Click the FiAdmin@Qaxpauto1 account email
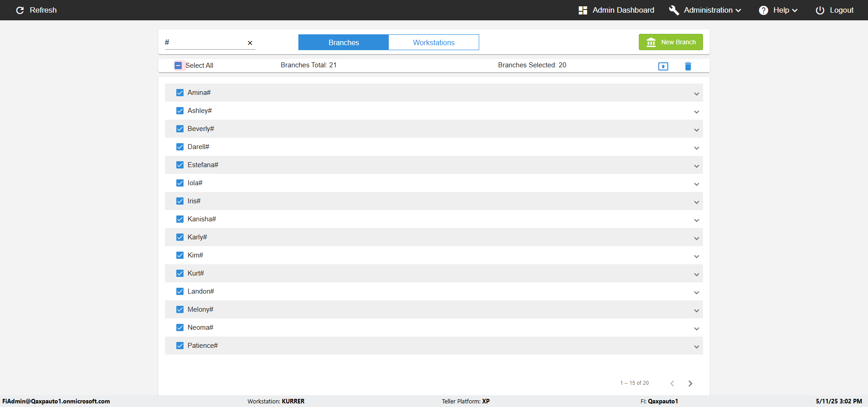Screen dimensions: 868x407 [56, 401]
